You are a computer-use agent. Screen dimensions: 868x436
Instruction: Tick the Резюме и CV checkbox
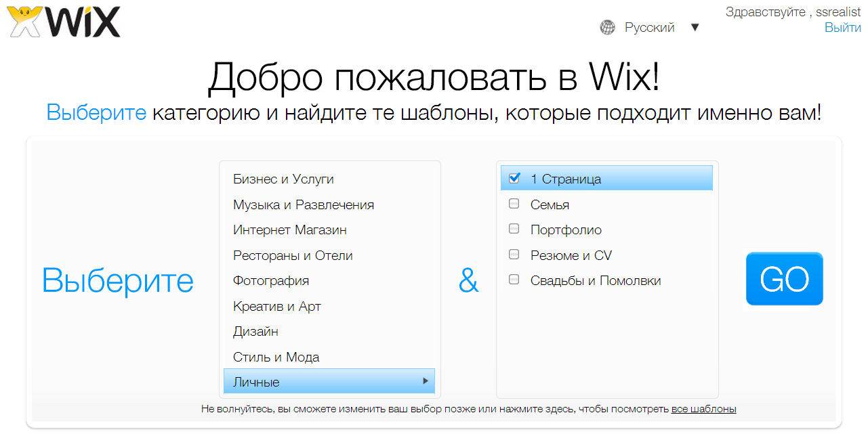pyautogui.click(x=514, y=255)
